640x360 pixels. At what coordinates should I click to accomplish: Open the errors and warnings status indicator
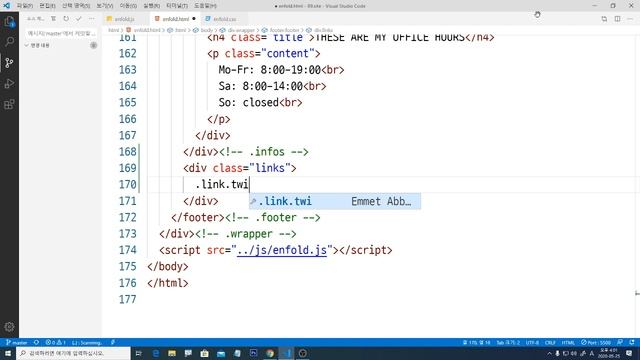[55, 342]
